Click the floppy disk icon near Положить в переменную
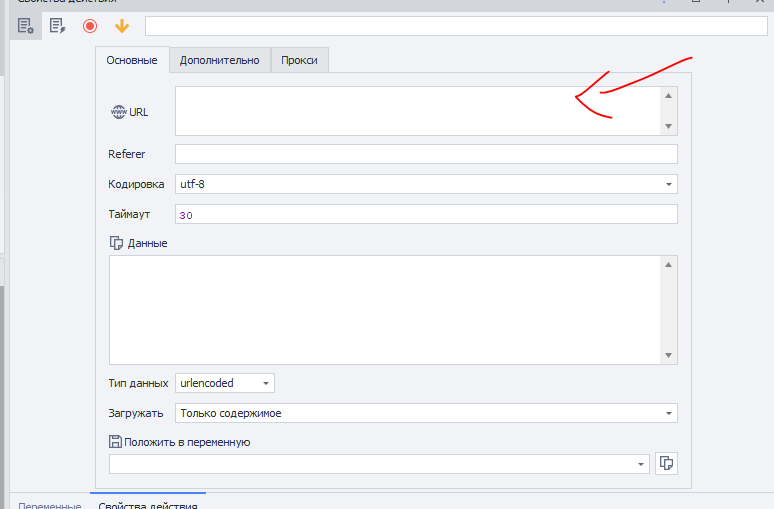 coord(115,441)
